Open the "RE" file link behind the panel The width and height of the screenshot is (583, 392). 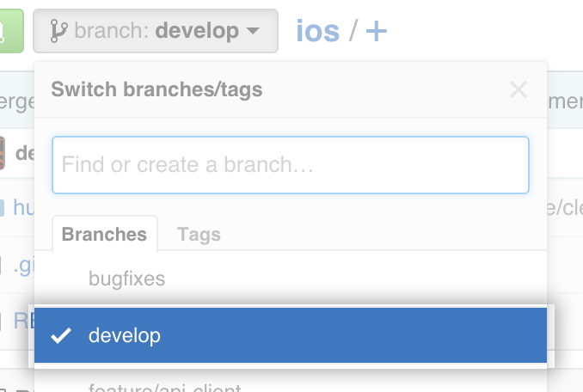click(24, 321)
